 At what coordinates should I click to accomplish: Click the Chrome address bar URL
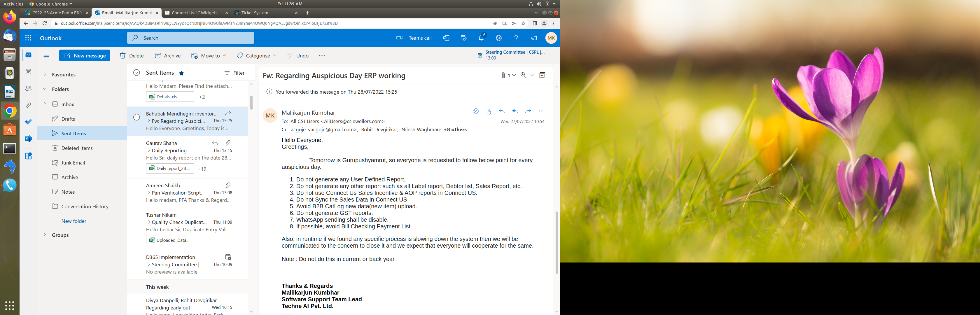click(x=199, y=23)
